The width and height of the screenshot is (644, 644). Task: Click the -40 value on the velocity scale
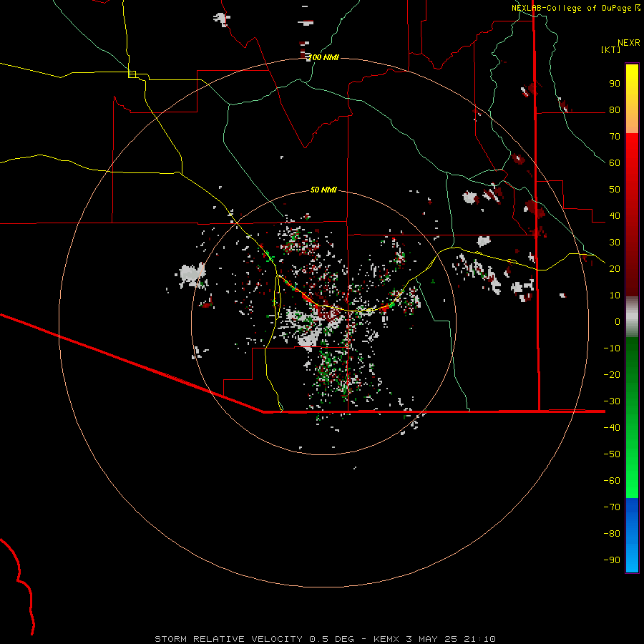[612, 428]
